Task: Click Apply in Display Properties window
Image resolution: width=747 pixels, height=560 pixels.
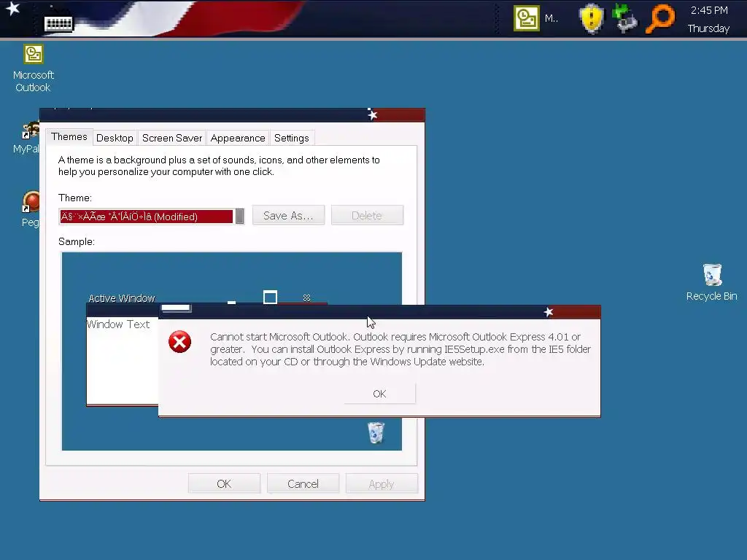Action: click(x=381, y=484)
